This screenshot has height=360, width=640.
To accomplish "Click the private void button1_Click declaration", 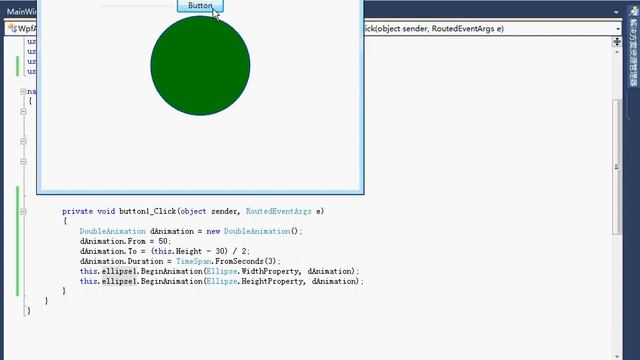I will click(x=193, y=211).
